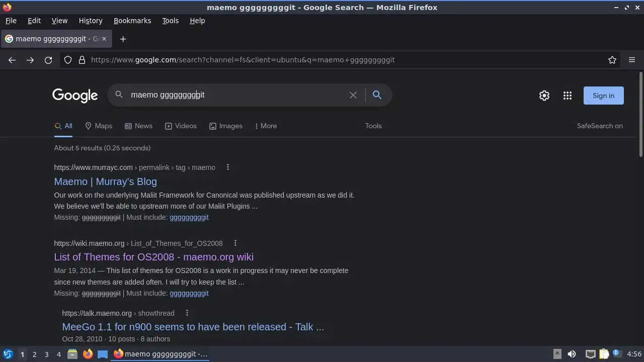This screenshot has height=362, width=644.
Task: Show desktop via blue taskbar icon
Action: pos(103,354)
